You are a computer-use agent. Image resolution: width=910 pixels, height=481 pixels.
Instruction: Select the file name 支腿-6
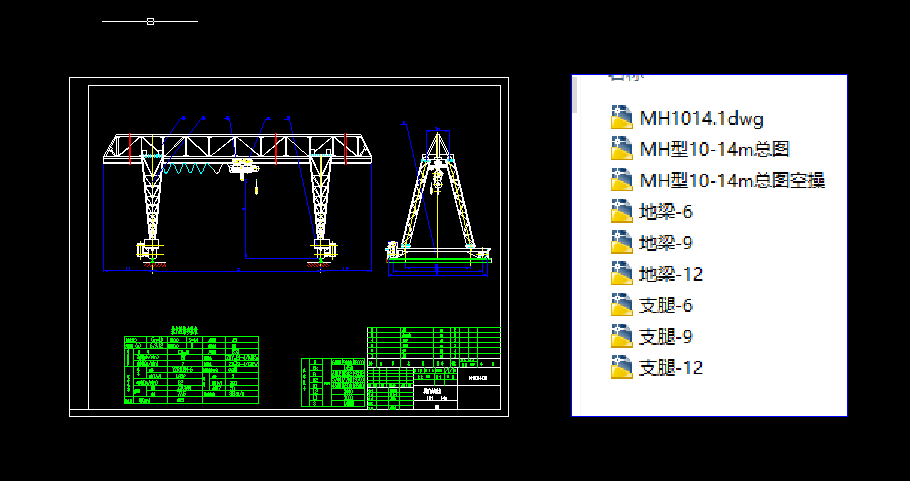point(666,306)
